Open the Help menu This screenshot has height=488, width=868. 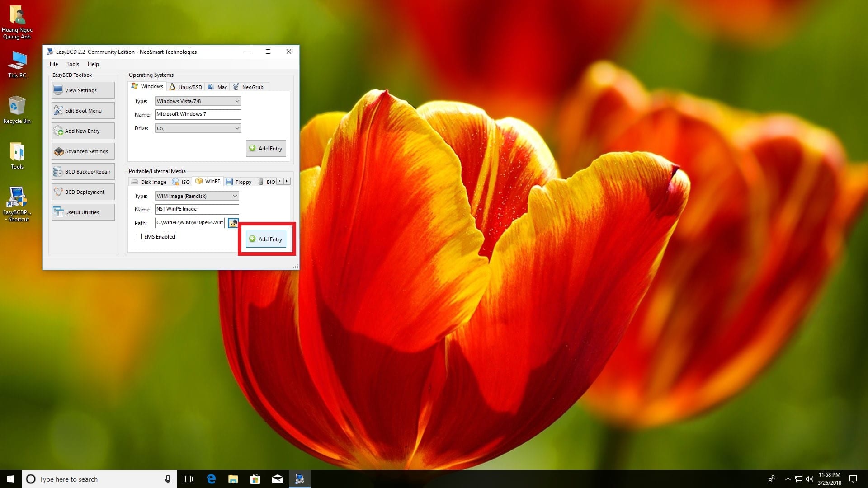[x=93, y=64]
